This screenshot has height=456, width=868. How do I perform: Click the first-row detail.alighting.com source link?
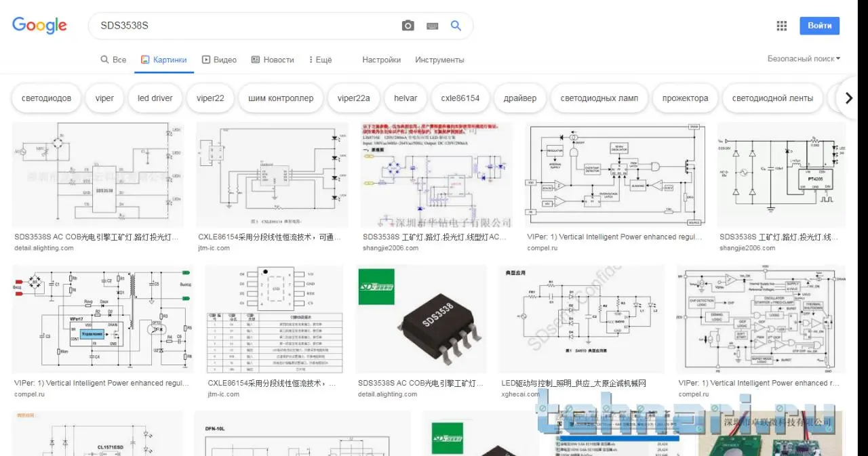point(44,248)
